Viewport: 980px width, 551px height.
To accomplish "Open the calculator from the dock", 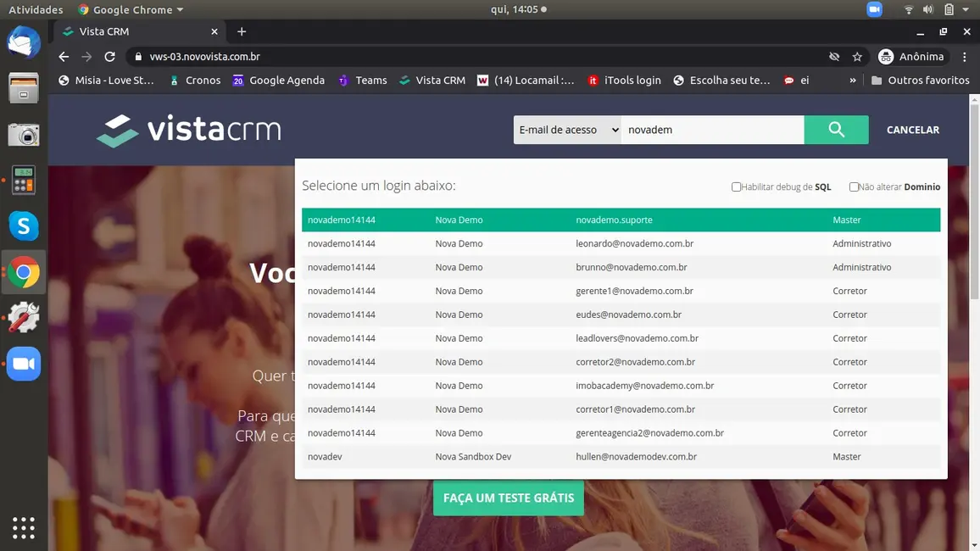I will (24, 180).
